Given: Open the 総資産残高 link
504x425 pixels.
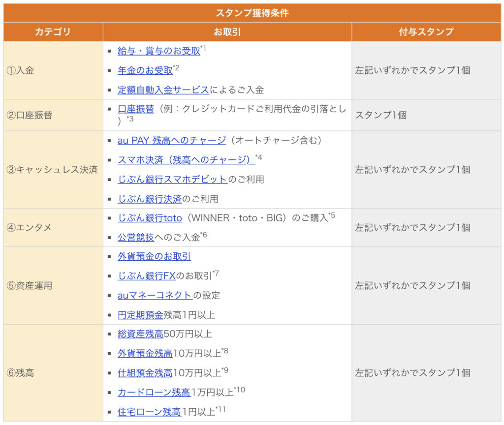Looking at the screenshot, I should coord(140,334).
